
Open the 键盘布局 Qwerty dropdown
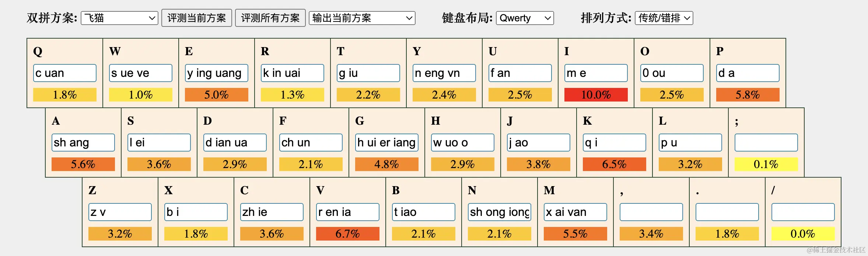(x=525, y=18)
